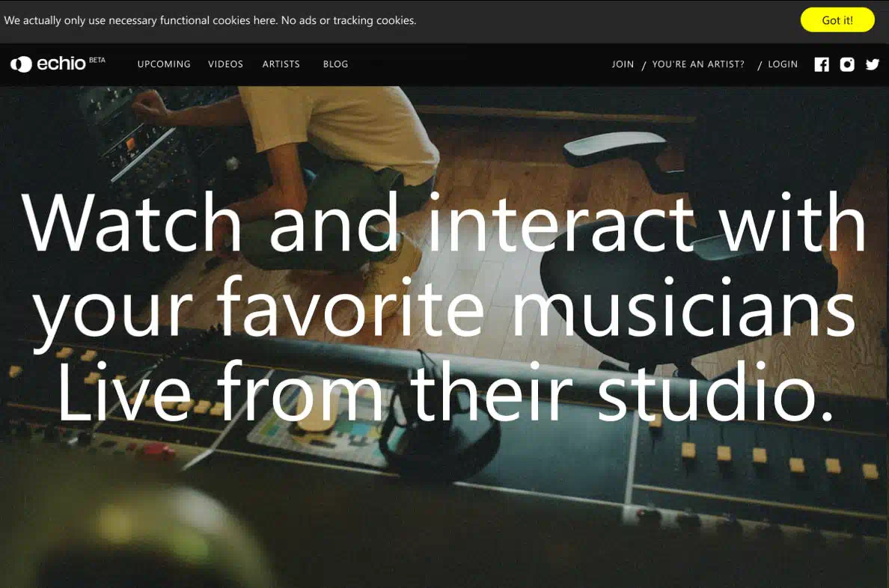
Task: Click the cookie notice message text
Action: (210, 20)
